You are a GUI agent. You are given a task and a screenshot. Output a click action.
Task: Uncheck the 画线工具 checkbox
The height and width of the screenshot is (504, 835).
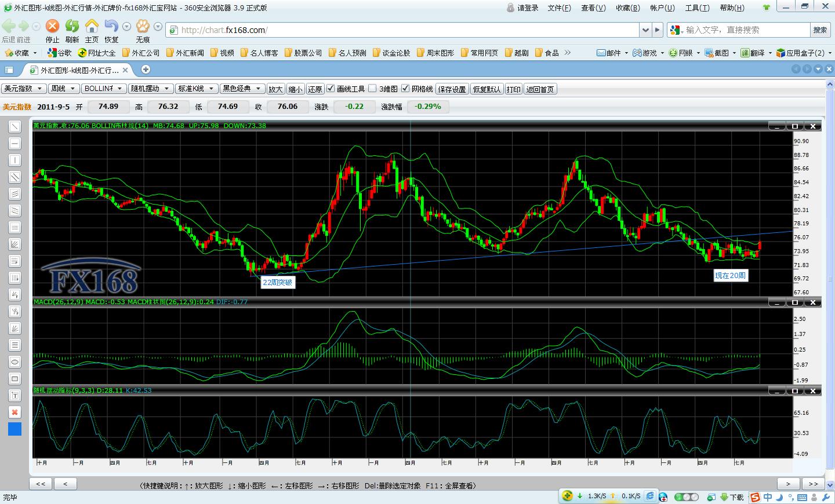[331, 89]
